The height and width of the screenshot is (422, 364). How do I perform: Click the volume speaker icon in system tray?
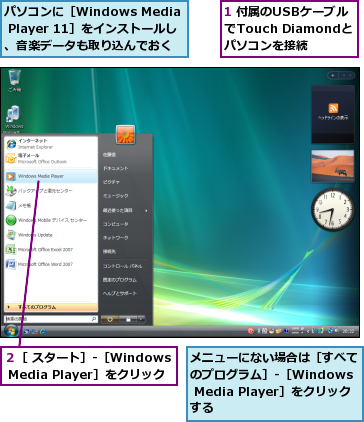[337, 331]
